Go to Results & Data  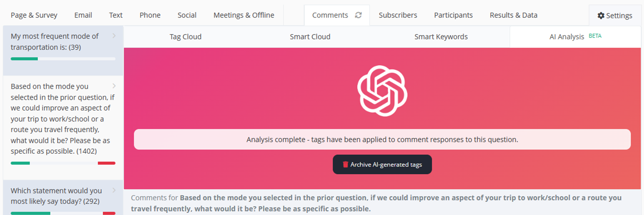(x=513, y=15)
